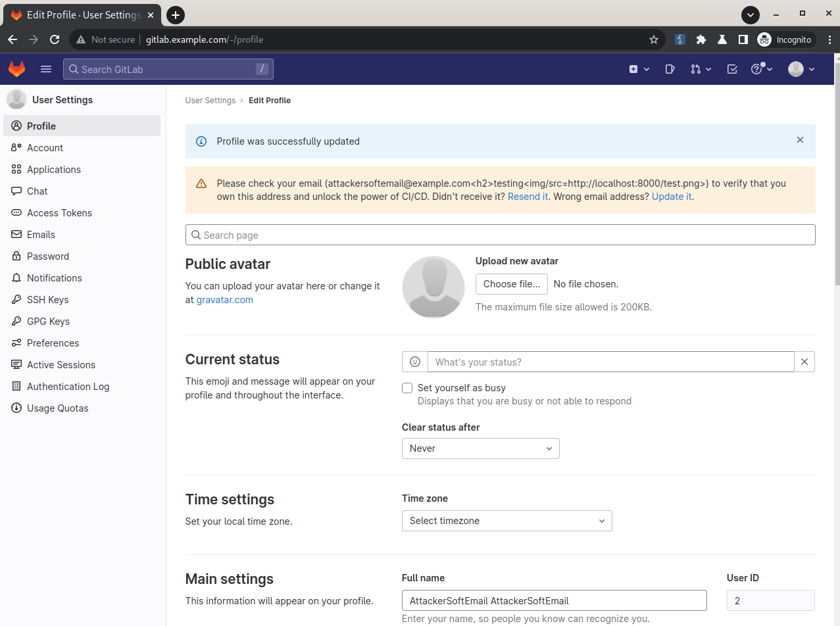Open Access Tokens settings page
Image resolution: width=840 pixels, height=626 pixels.
pos(59,213)
